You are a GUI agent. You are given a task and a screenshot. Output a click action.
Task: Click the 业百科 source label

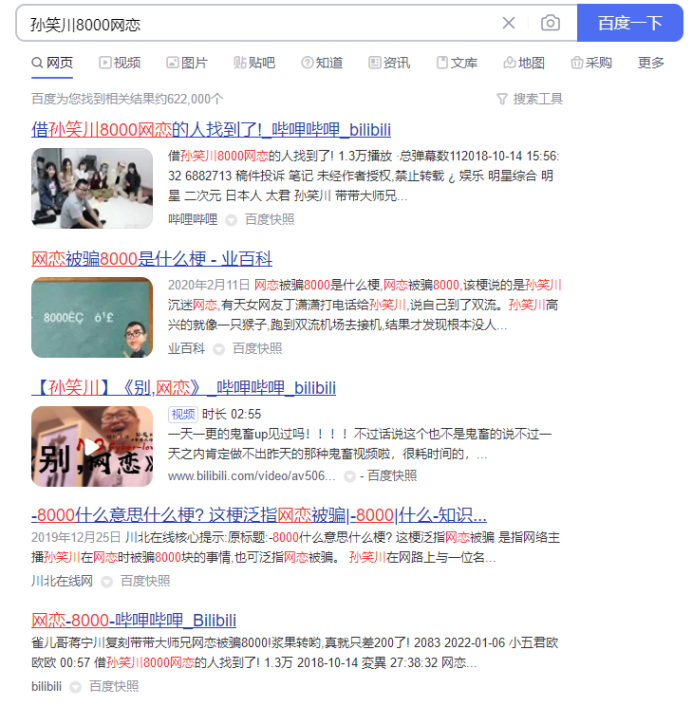click(x=187, y=349)
